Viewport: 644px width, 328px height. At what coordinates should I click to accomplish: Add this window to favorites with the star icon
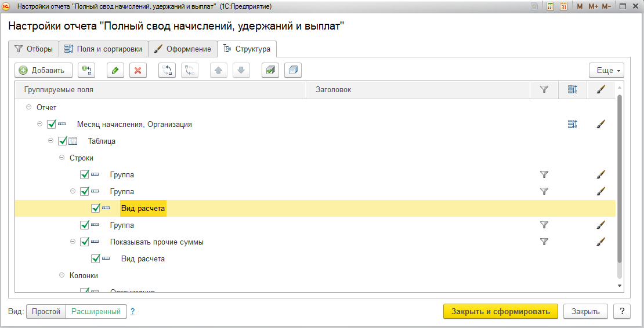click(x=534, y=6)
